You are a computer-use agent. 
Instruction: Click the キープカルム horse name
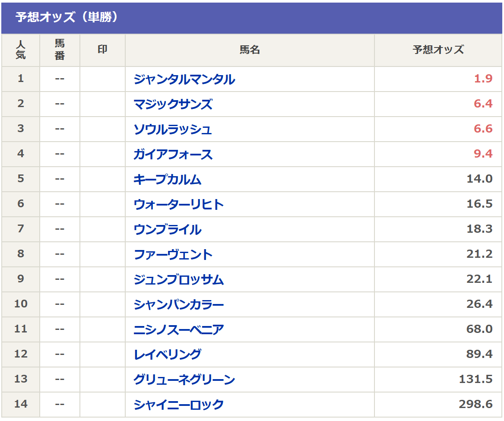[x=168, y=180]
